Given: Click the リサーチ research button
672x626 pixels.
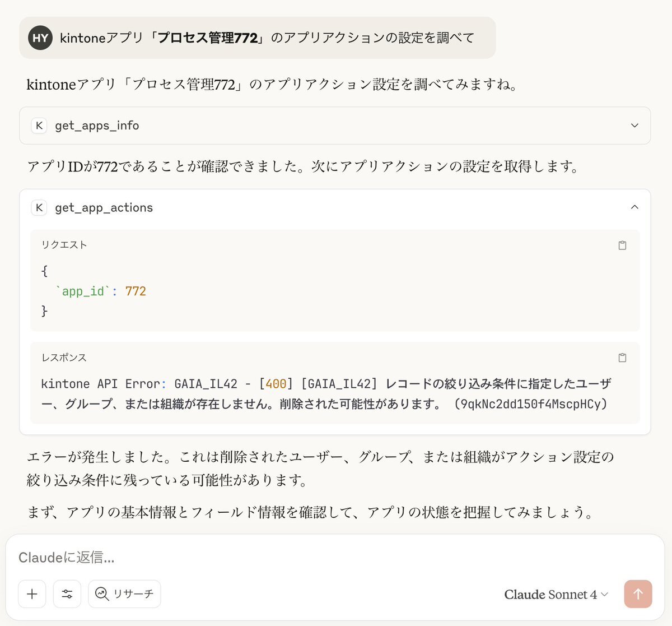Looking at the screenshot, I should tap(124, 594).
